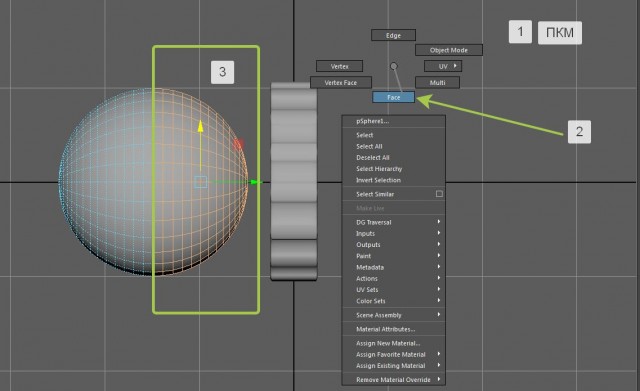Image resolution: width=640 pixels, height=391 pixels.
Task: Open the pSphere1... menu entry
Action: tap(393, 121)
